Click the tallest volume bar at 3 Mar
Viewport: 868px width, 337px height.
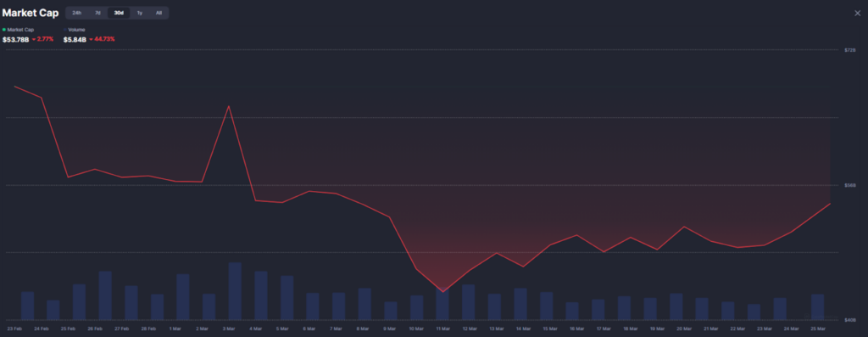tap(235, 291)
